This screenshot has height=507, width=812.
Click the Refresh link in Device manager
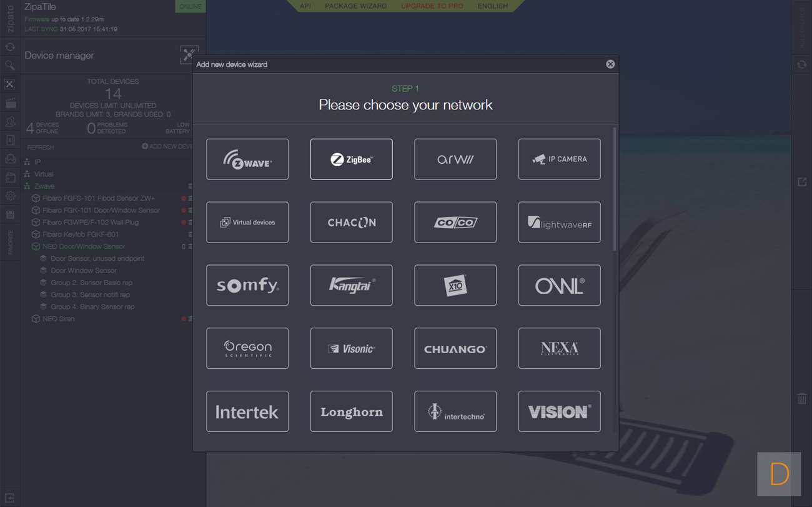pos(41,148)
